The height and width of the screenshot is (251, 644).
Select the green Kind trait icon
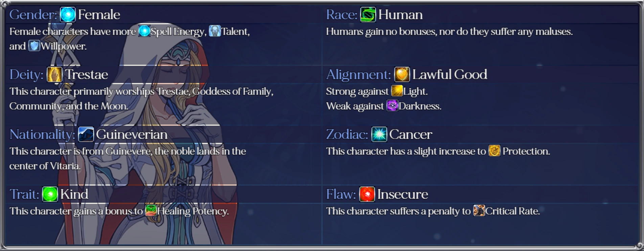(50, 194)
